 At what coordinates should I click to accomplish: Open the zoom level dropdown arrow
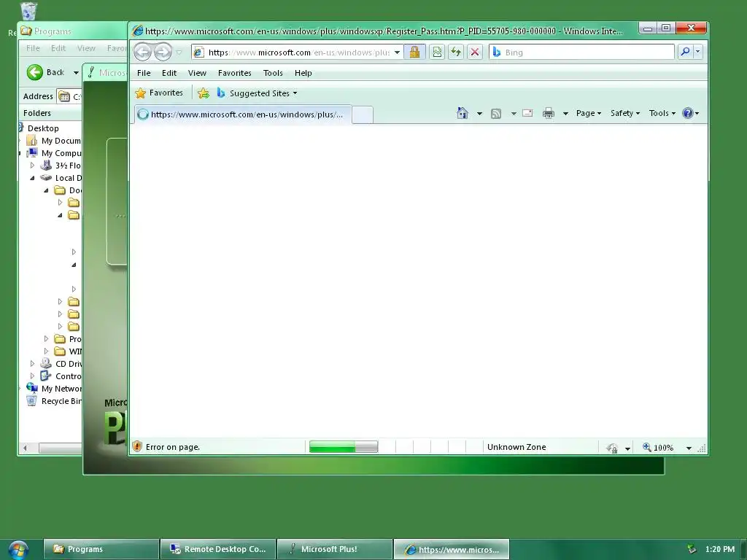pyautogui.click(x=689, y=448)
